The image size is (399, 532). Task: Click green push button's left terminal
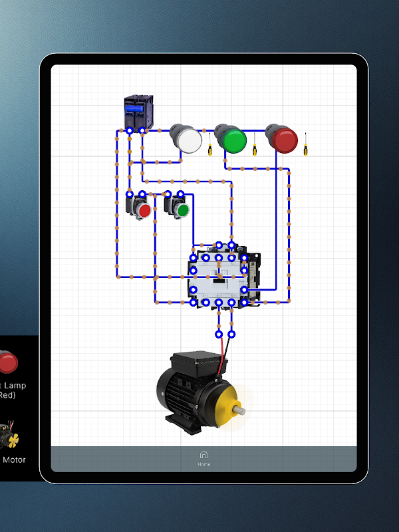[168, 194]
